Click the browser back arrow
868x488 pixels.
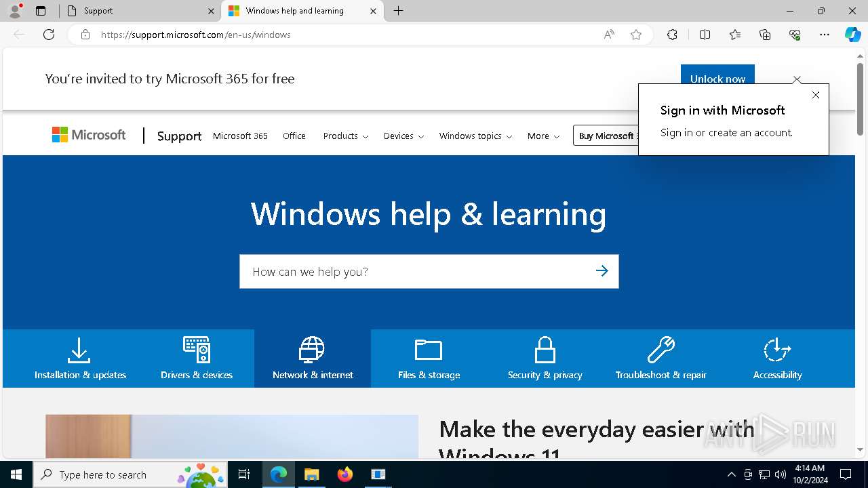(19, 35)
